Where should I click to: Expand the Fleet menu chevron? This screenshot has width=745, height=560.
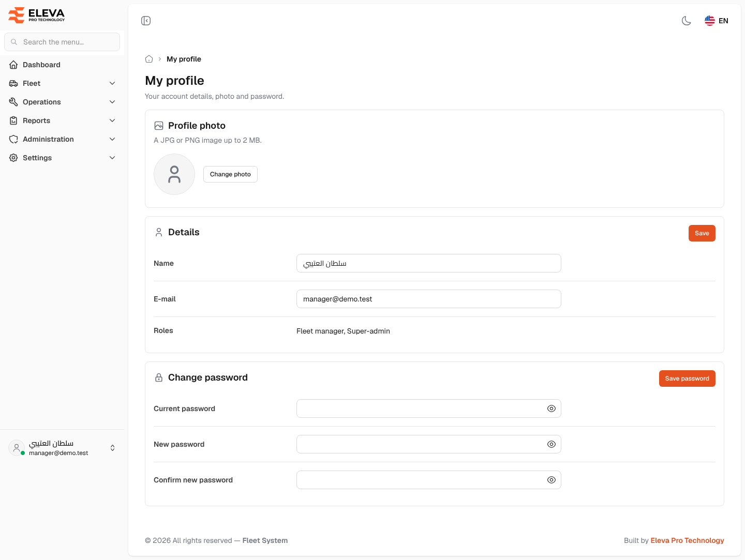(x=112, y=83)
